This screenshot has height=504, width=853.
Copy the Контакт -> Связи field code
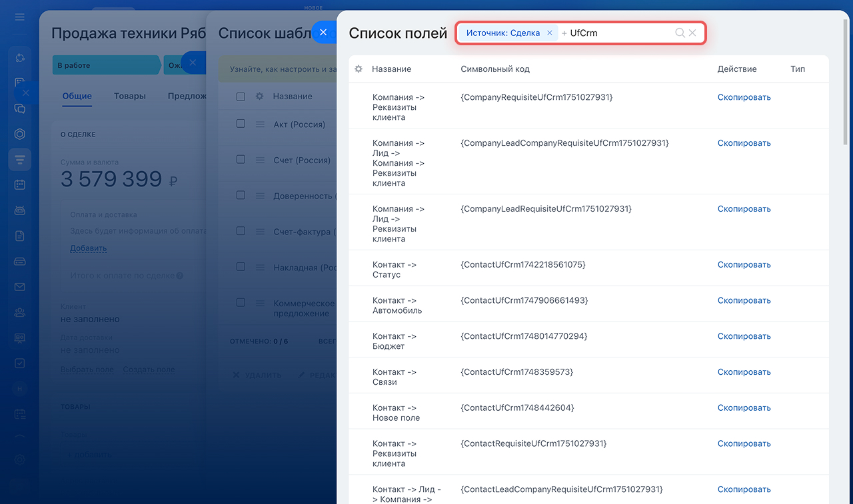pos(744,372)
